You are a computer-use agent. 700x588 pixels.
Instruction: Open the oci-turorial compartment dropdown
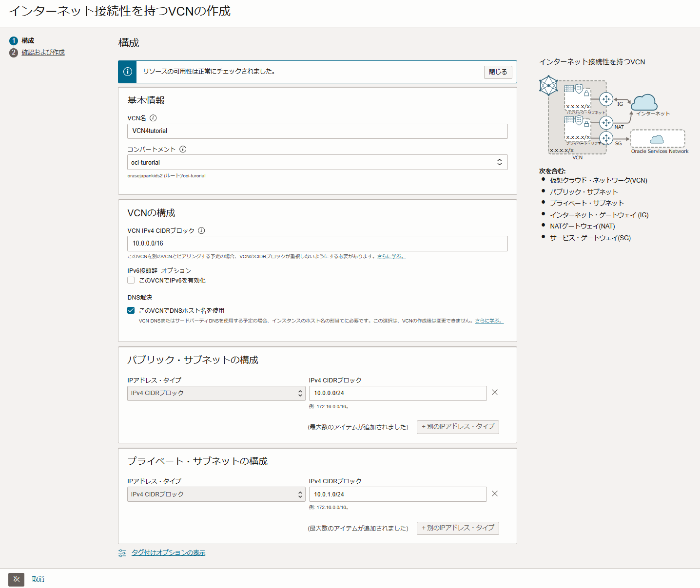317,162
